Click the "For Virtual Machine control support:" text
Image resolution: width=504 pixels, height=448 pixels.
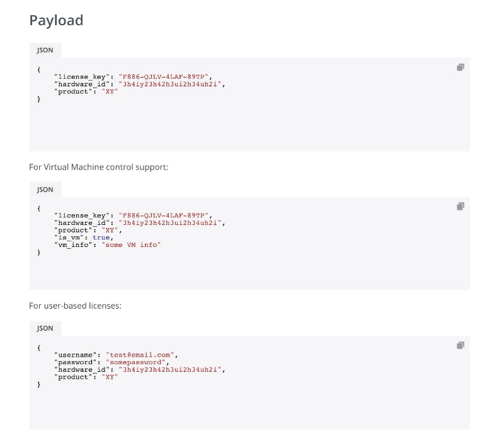point(98,167)
